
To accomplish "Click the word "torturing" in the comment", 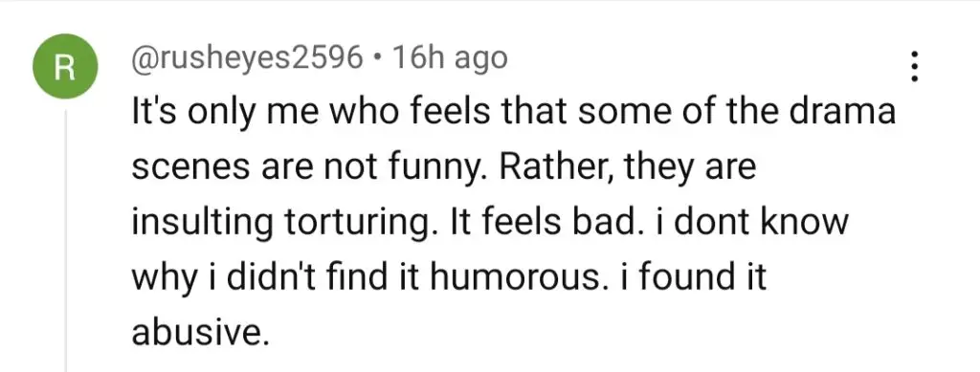I will [x=359, y=224].
